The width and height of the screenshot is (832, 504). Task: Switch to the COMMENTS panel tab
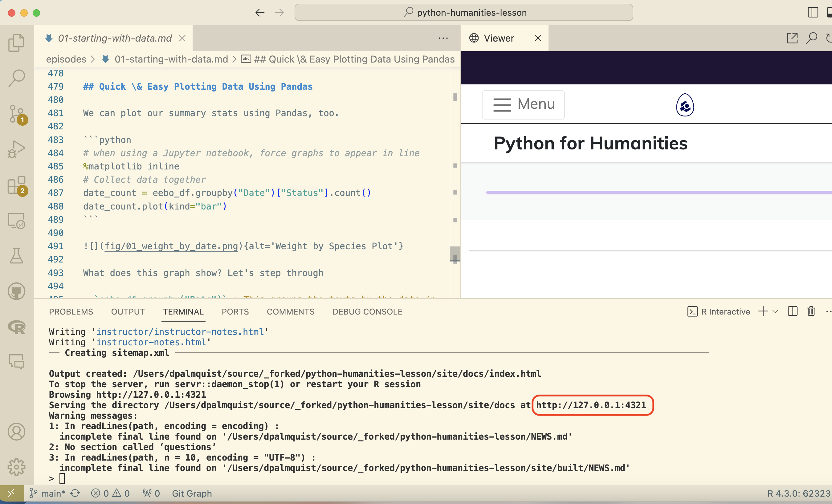tap(290, 311)
